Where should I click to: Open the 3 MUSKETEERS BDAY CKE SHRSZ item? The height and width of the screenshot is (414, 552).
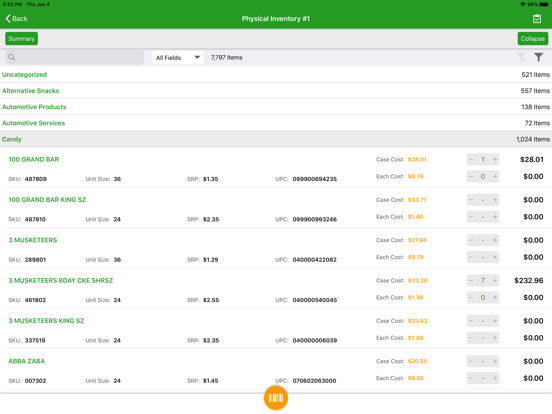(x=61, y=281)
